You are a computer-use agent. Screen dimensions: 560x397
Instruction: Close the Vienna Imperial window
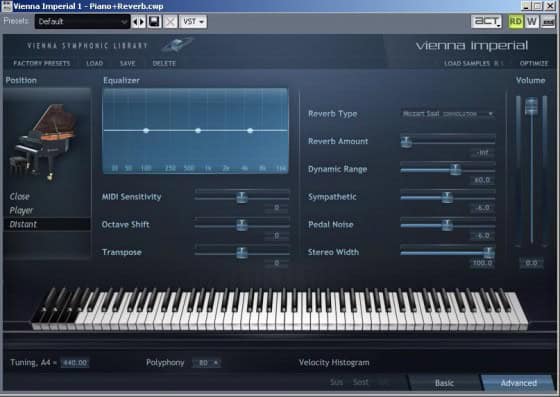tap(550, 6)
